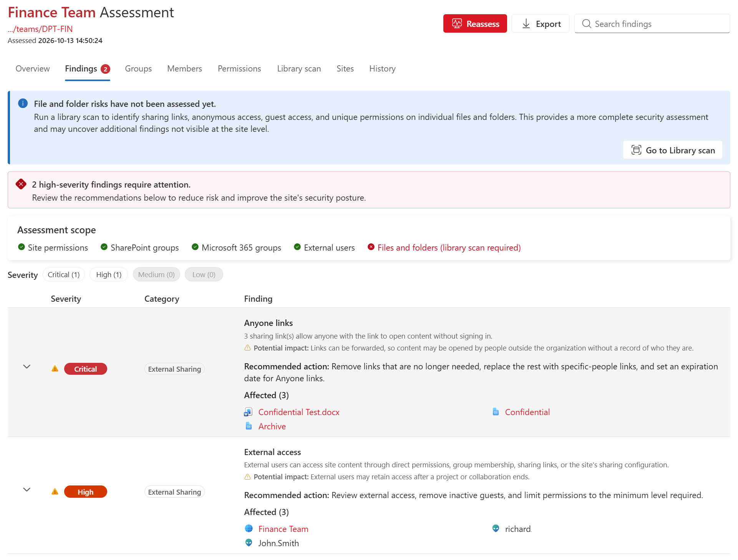The image size is (738, 560).
Task: Click the globe icon next to Finance Team
Action: pyautogui.click(x=249, y=528)
